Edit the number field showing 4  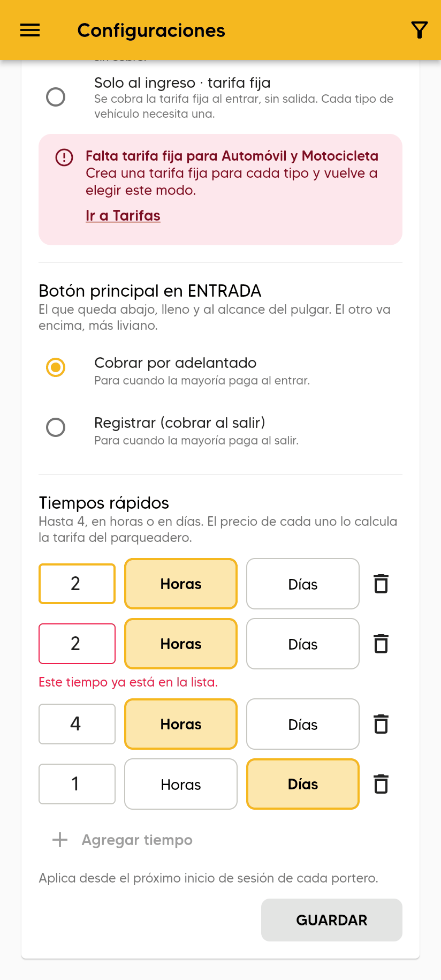point(77,724)
